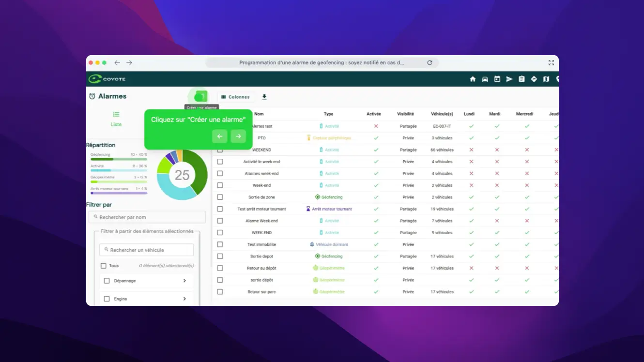644x362 pixels.
Task: Click the Capteur périphériques icon in PTO row
Action: [309, 138]
